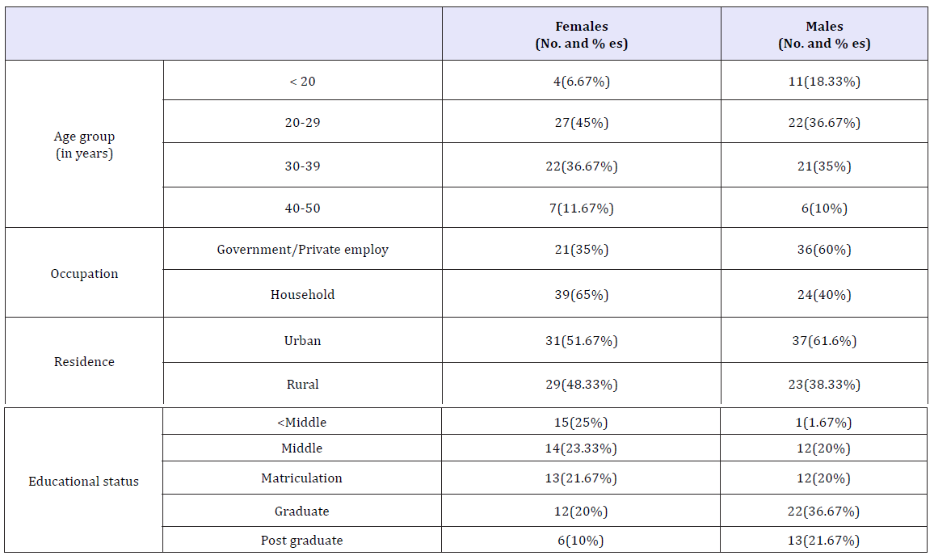
Task: Select the female value 39(65%)
Action: (582, 294)
